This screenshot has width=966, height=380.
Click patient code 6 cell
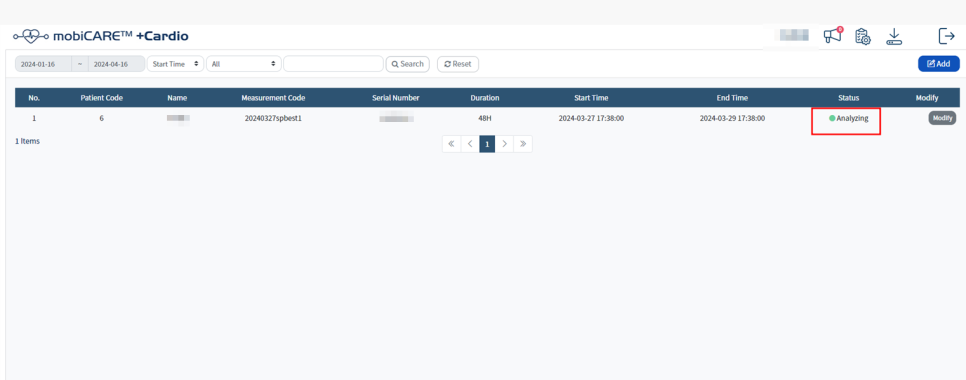[x=102, y=118]
